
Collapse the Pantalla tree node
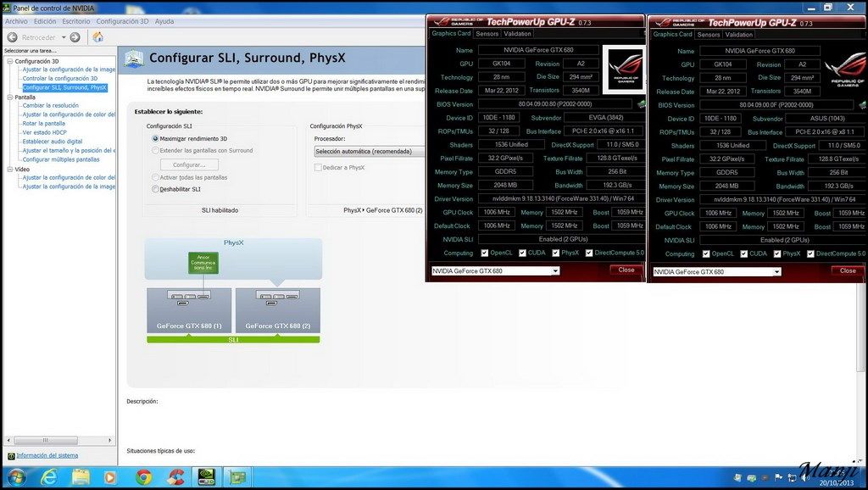point(10,97)
